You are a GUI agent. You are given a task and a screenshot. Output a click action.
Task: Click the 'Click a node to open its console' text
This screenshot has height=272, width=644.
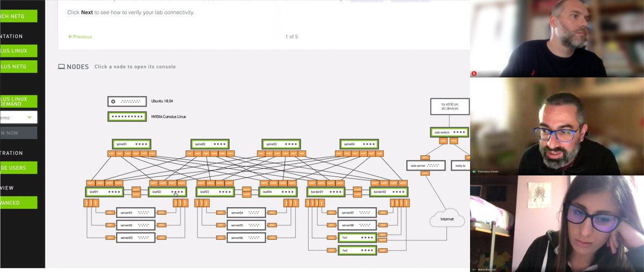click(135, 67)
